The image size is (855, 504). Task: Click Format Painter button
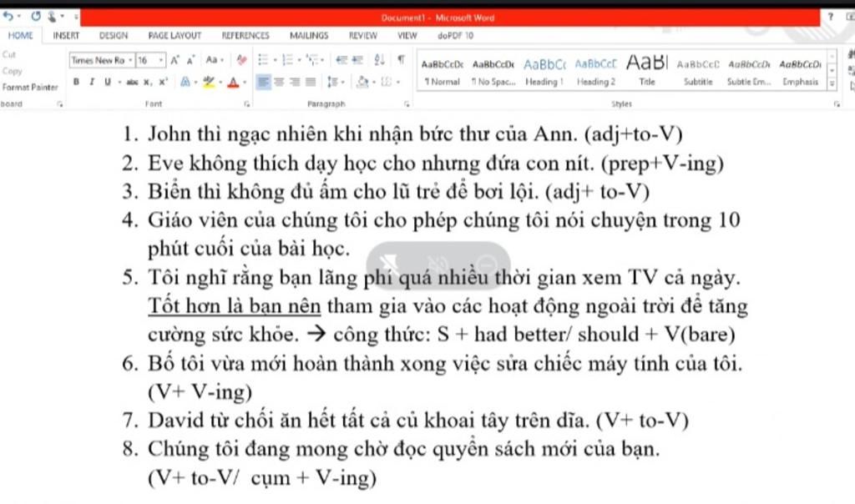click(29, 87)
